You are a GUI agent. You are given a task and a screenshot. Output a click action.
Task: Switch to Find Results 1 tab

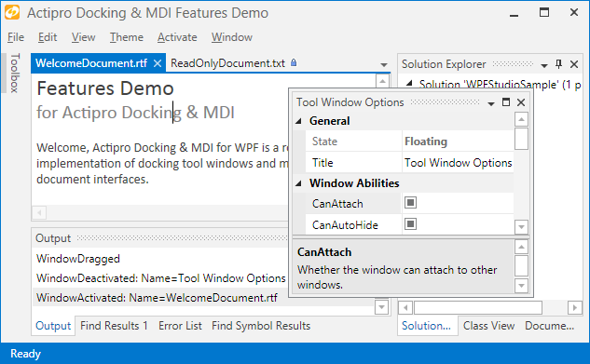[x=114, y=326]
